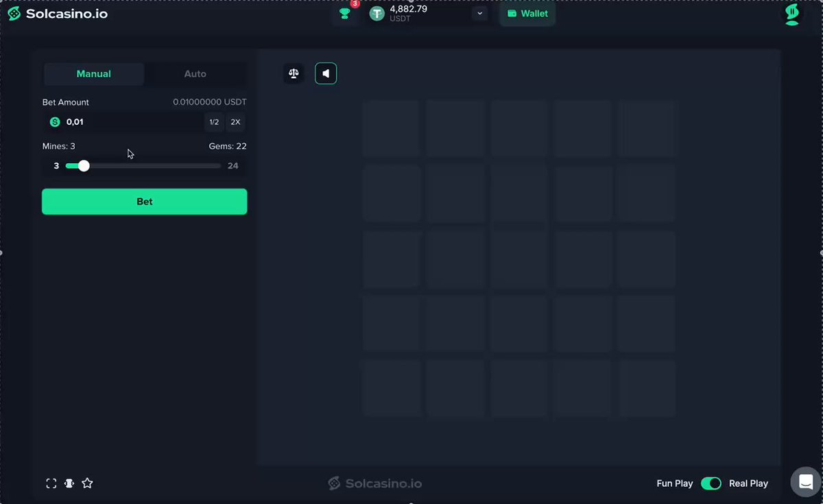Click the "Mines: 3" label
Image resolution: width=823 pixels, height=504 pixels.
[59, 146]
